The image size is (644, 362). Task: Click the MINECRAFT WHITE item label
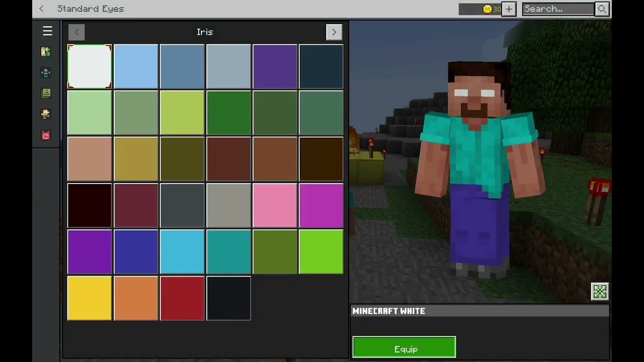pyautogui.click(x=389, y=311)
